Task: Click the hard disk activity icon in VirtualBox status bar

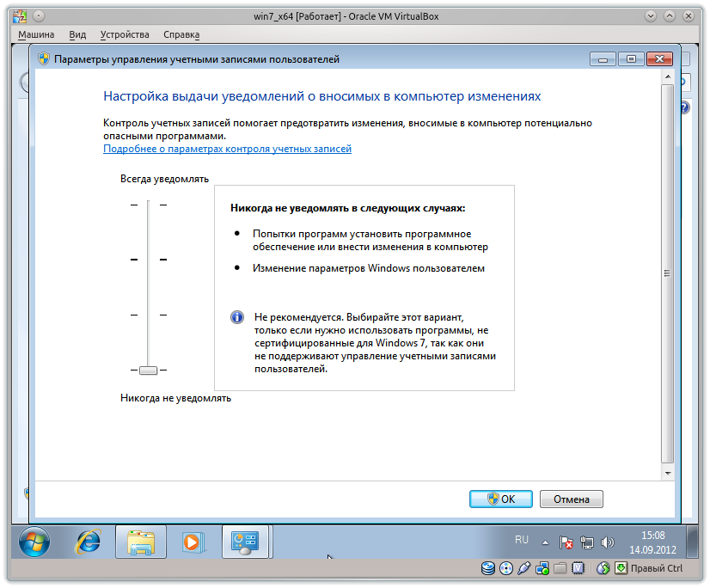Action: 488,568
